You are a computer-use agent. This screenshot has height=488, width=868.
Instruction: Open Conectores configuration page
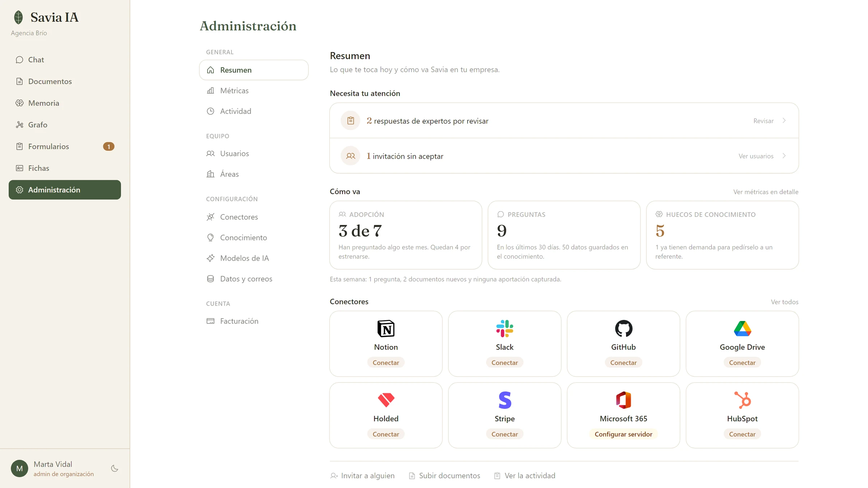point(254,217)
